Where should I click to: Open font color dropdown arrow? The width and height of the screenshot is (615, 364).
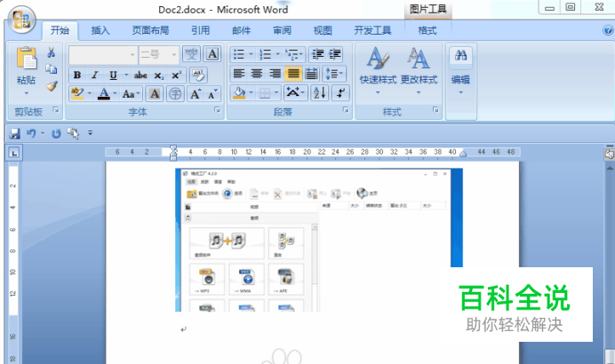pos(115,93)
